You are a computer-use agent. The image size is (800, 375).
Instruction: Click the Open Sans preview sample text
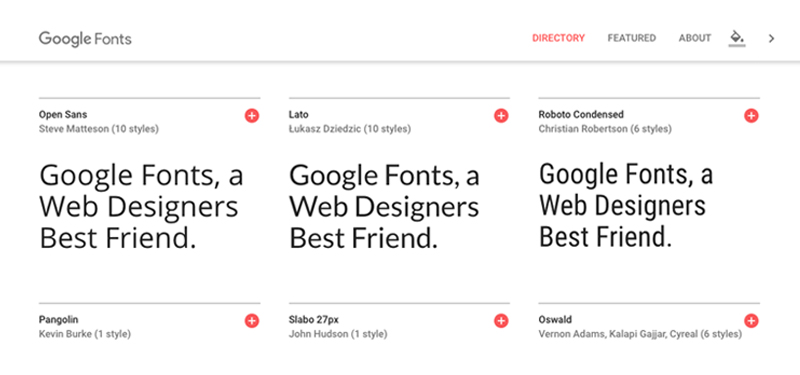pos(141,207)
